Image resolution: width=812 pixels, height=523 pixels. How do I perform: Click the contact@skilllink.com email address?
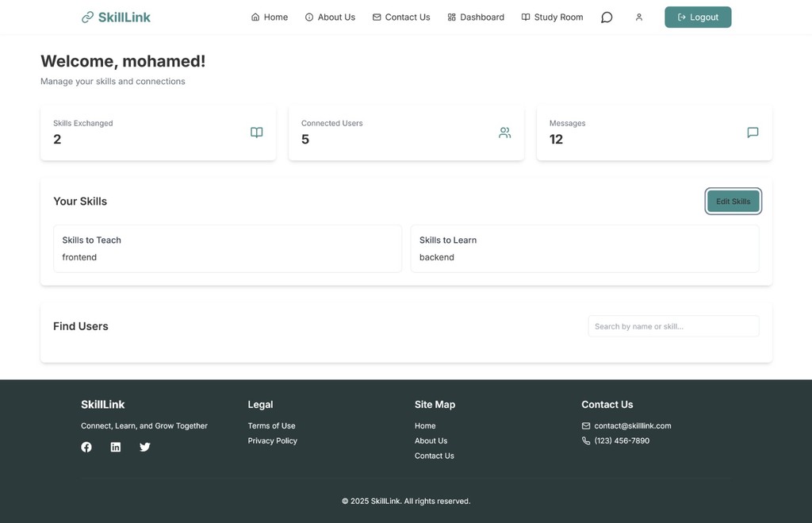tap(632, 425)
